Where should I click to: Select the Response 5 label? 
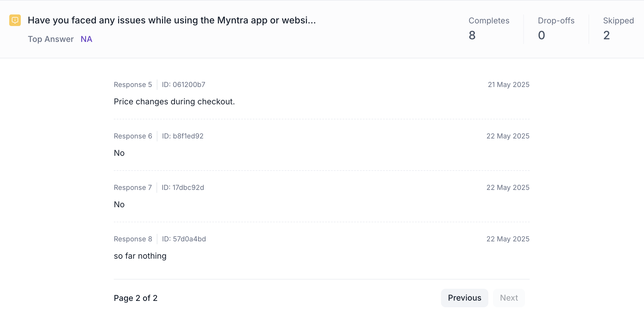point(133,85)
